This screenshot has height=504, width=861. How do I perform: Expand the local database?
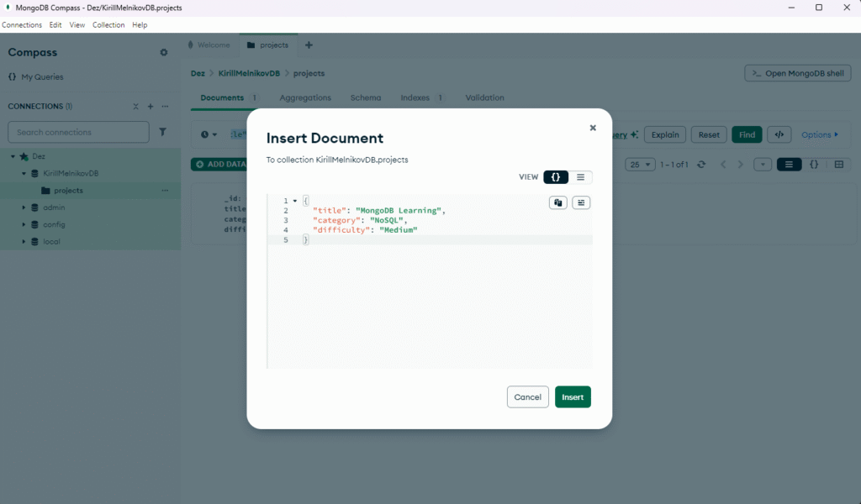click(x=24, y=241)
